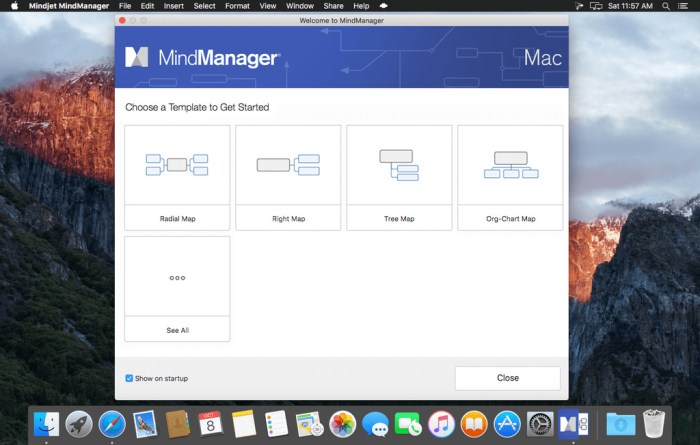This screenshot has width=700, height=445.
Task: Open the Insert menu
Action: pos(174,6)
